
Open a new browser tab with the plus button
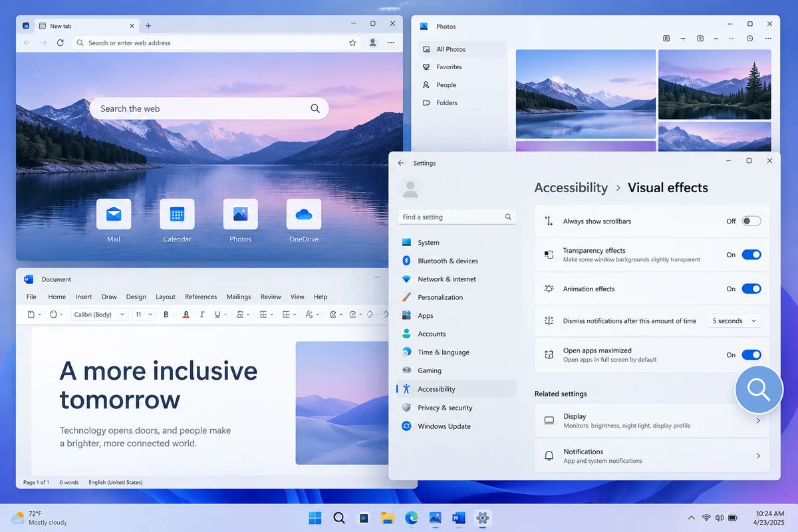[x=148, y=26]
